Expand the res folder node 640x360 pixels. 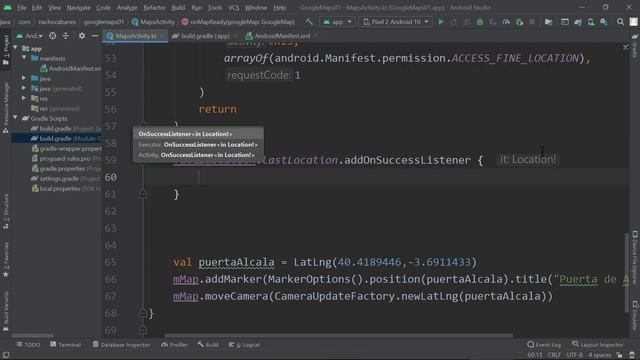(24, 98)
